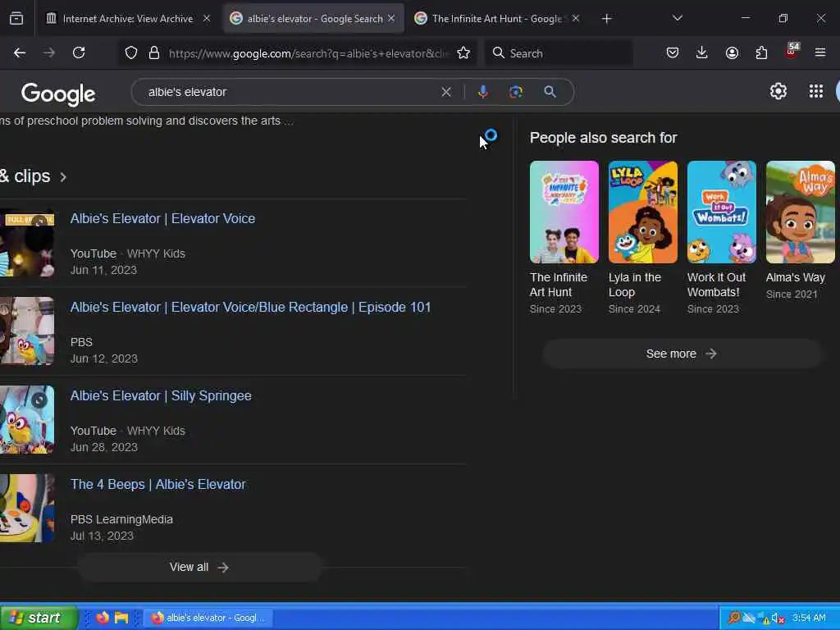Start Google voice search microphone

coord(482,92)
